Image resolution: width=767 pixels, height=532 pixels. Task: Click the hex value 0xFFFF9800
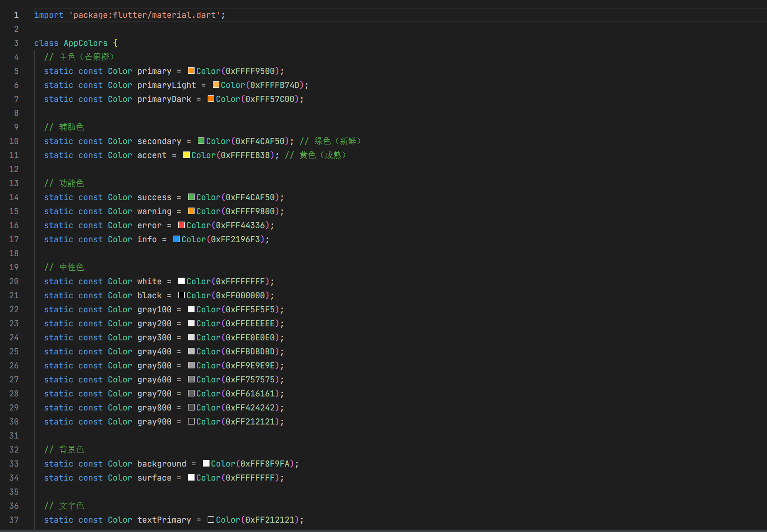tap(250, 211)
